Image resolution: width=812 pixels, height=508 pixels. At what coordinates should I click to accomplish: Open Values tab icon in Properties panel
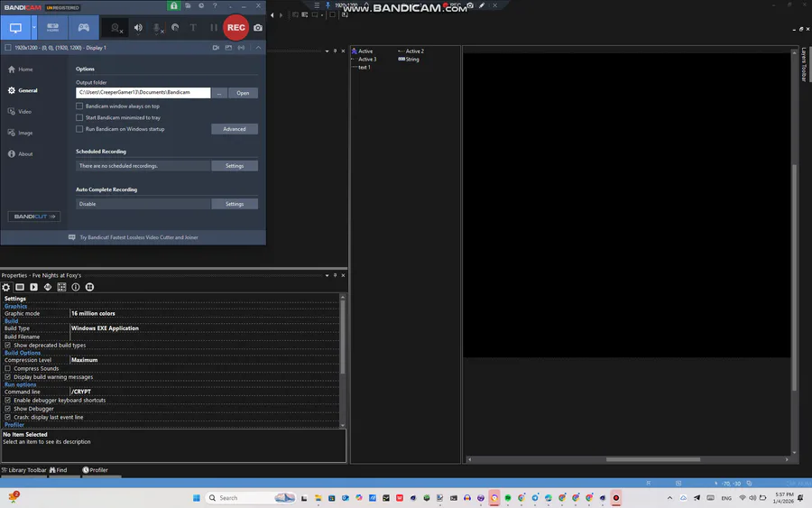click(x=48, y=288)
